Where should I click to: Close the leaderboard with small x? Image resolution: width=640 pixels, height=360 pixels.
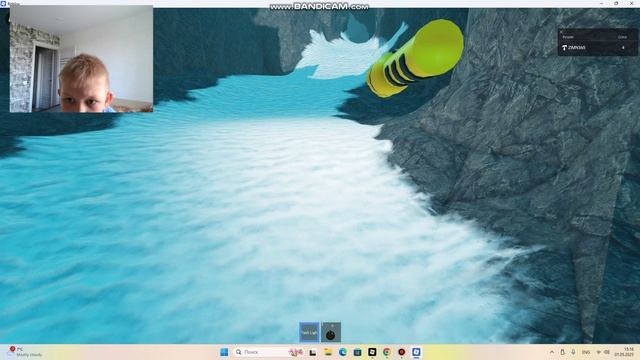561,31
